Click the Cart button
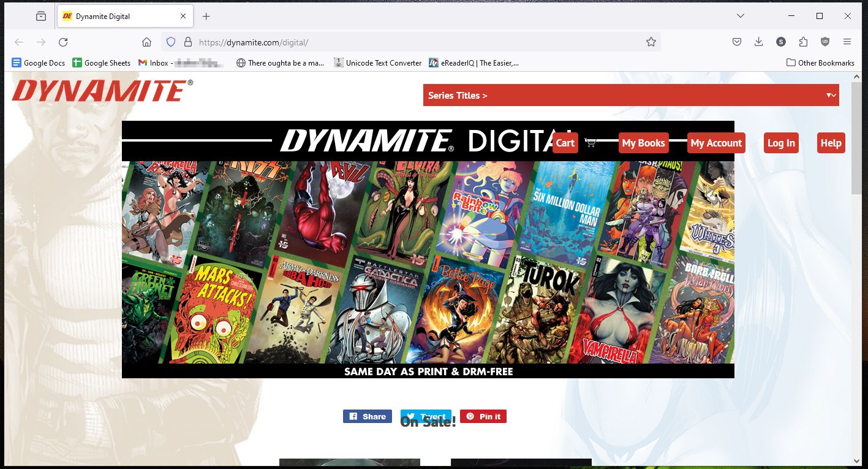The image size is (868, 469). [x=565, y=143]
